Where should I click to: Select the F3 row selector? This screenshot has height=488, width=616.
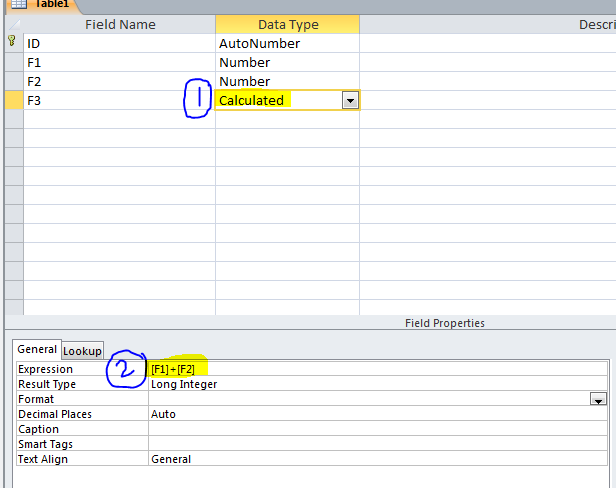14,101
